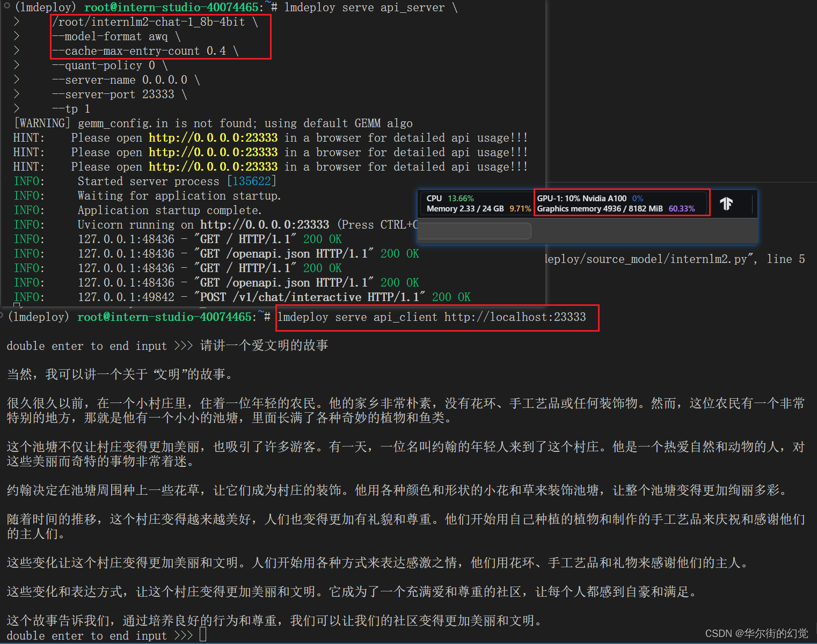Click the Graphics memory 4936 / 8182 MiB reading

coord(600,208)
